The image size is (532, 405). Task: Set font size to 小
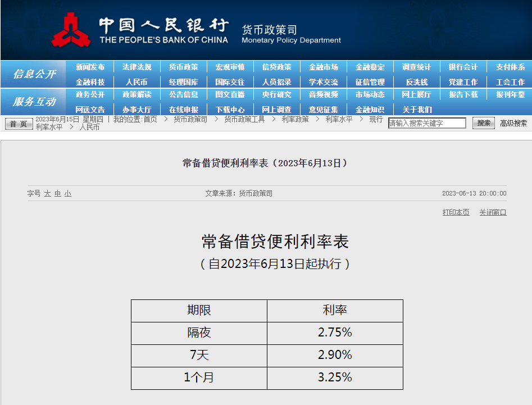click(x=68, y=194)
